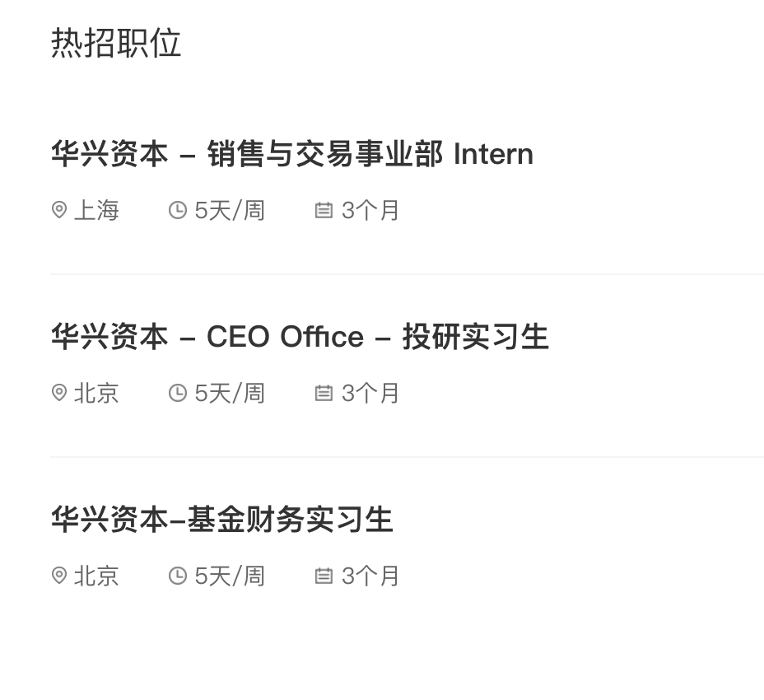Click clock icon in CEO Office 投研实习生 listing
The height and width of the screenshot is (700, 764).
pyautogui.click(x=178, y=393)
